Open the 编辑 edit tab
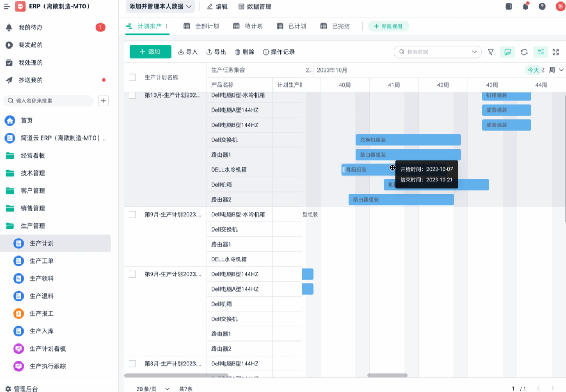The width and height of the screenshot is (566, 392). pyautogui.click(x=217, y=6)
